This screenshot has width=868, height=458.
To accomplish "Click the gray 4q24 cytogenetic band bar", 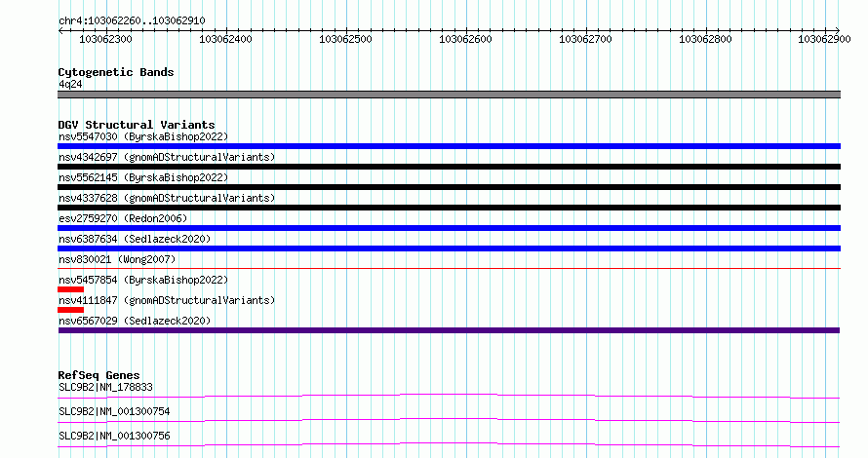I will (x=449, y=95).
